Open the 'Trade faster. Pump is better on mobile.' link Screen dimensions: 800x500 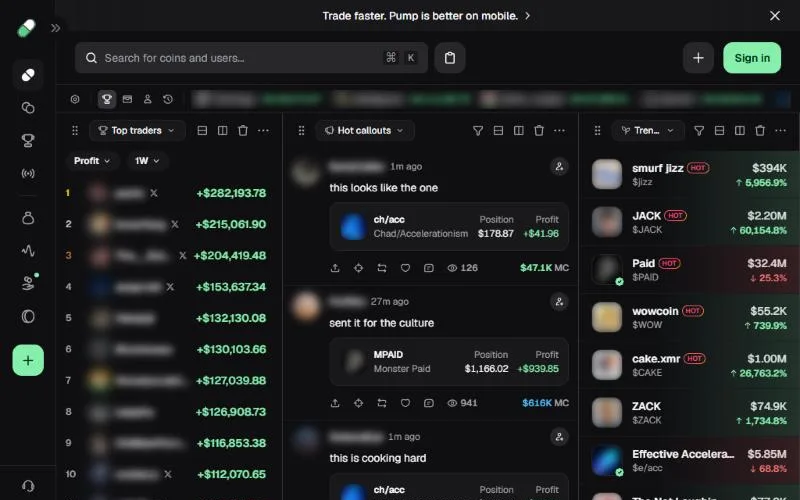426,16
